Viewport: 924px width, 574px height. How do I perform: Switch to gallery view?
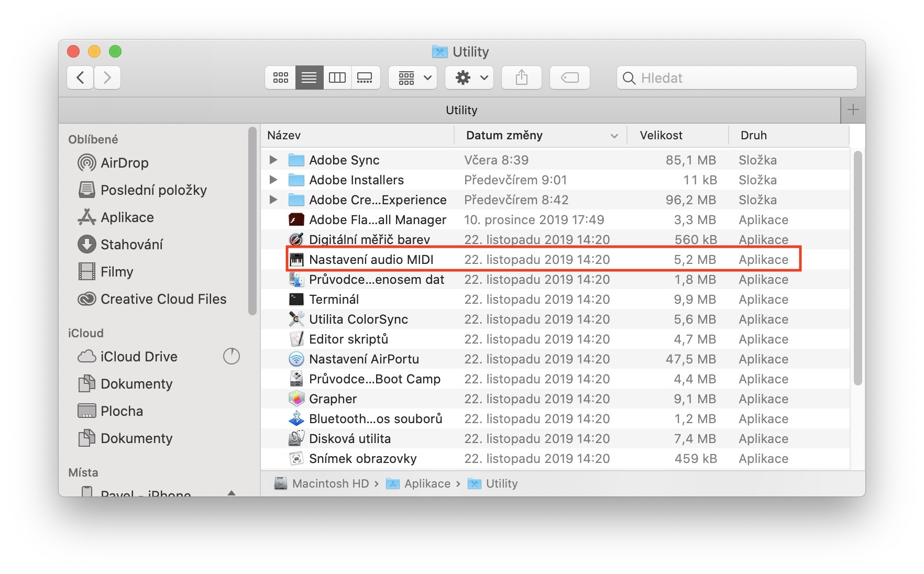click(x=365, y=78)
